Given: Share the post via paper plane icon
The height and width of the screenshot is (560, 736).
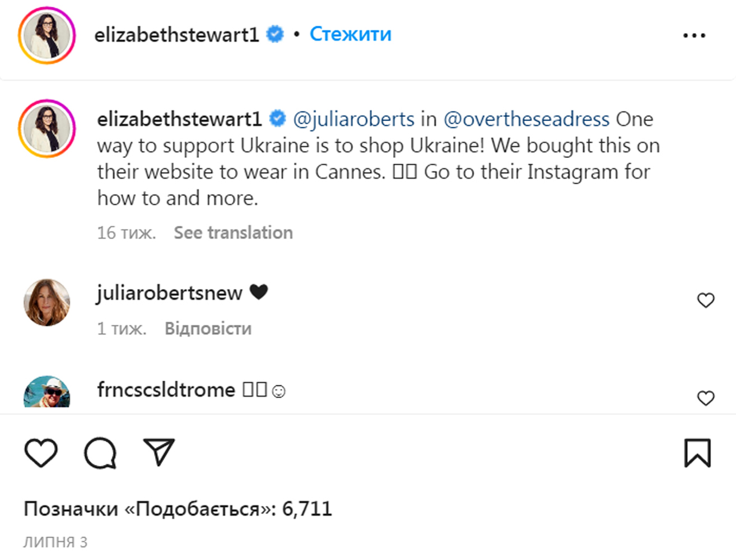Looking at the screenshot, I should tap(159, 451).
